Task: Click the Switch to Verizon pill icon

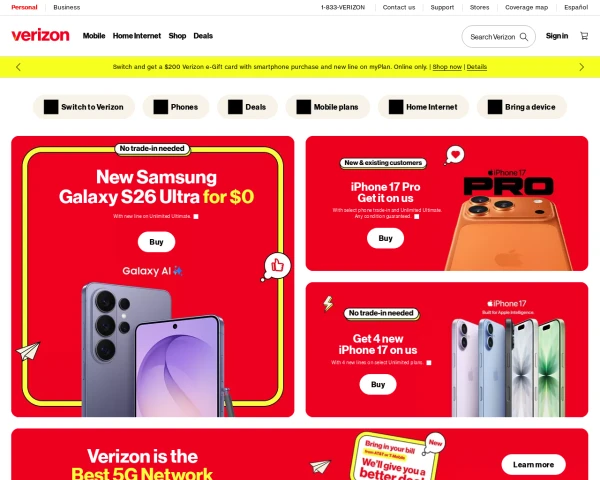Action: [51, 107]
